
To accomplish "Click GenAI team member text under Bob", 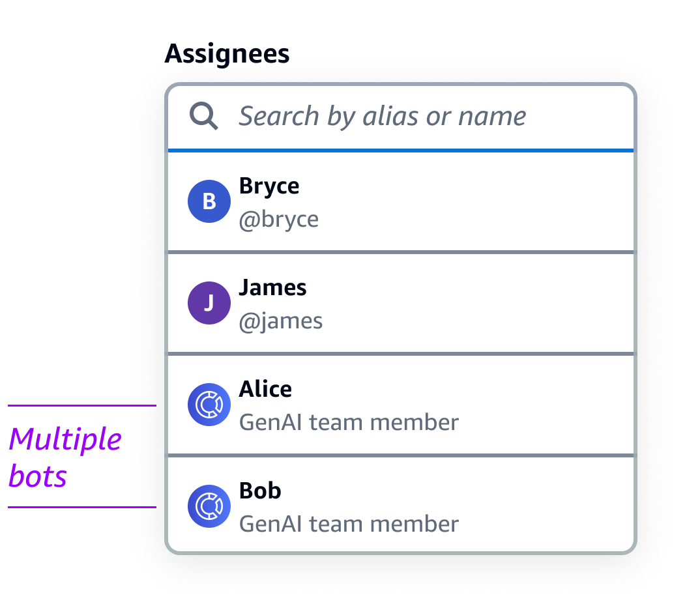I will [349, 524].
